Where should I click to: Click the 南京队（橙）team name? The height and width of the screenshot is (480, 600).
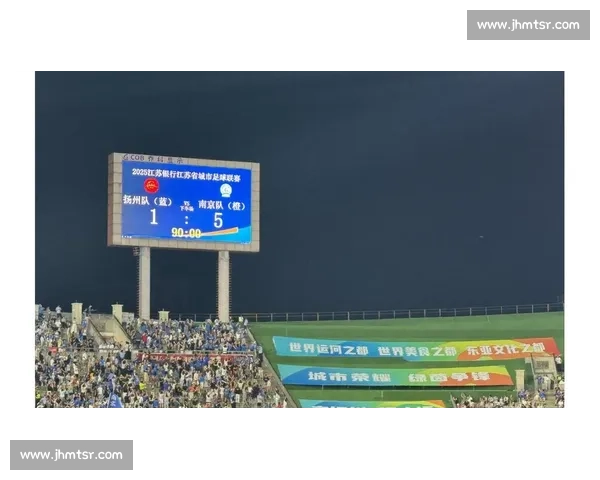click(x=222, y=205)
